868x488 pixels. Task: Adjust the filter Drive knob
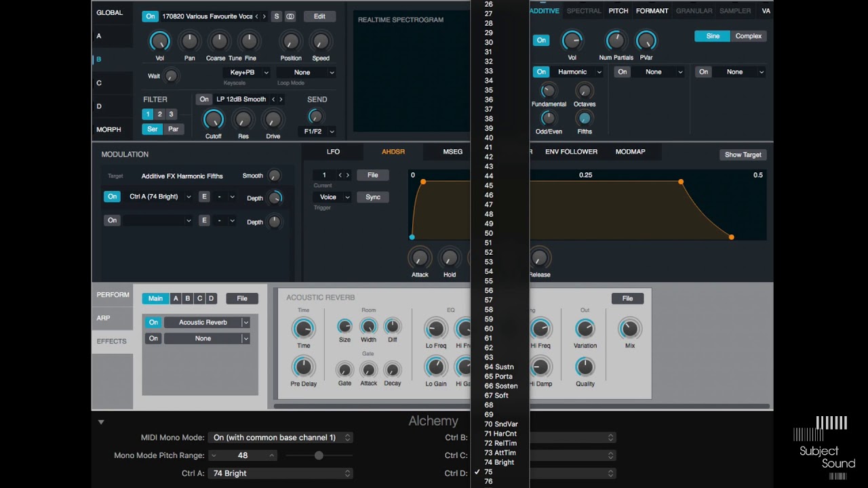[273, 120]
